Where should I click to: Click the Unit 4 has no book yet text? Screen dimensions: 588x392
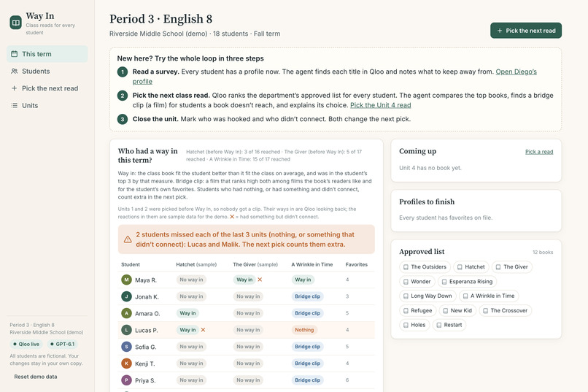(430, 168)
